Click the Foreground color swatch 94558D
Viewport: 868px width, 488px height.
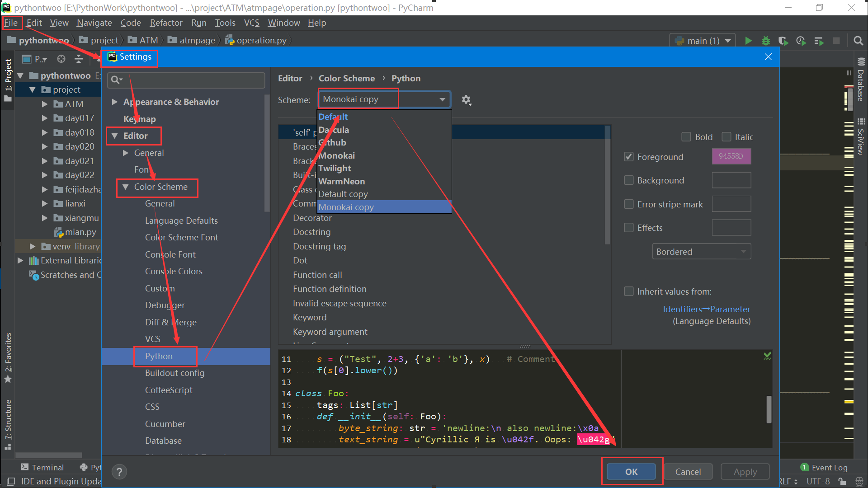[x=731, y=156]
